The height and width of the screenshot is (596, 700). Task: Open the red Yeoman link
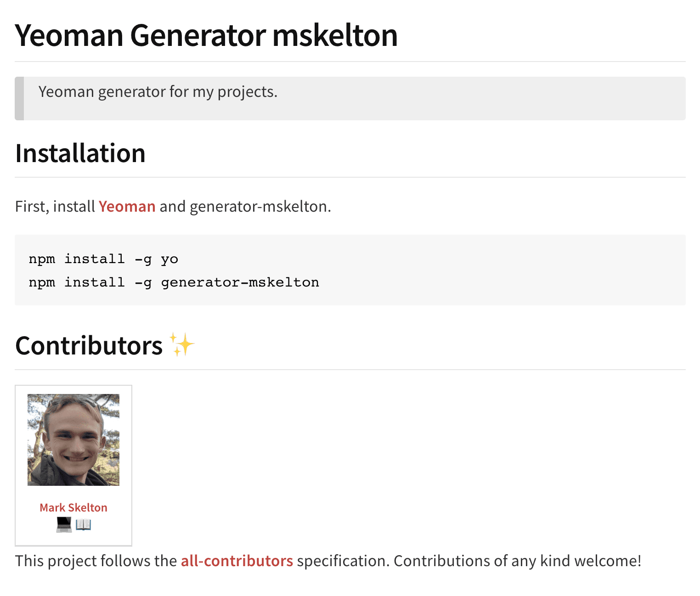coord(127,207)
